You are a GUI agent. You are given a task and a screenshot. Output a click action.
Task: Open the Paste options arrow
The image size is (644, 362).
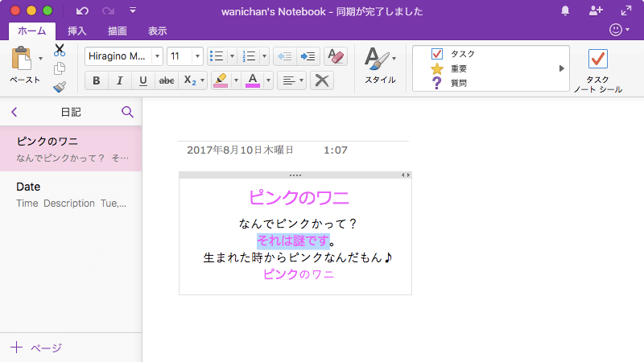pos(40,58)
